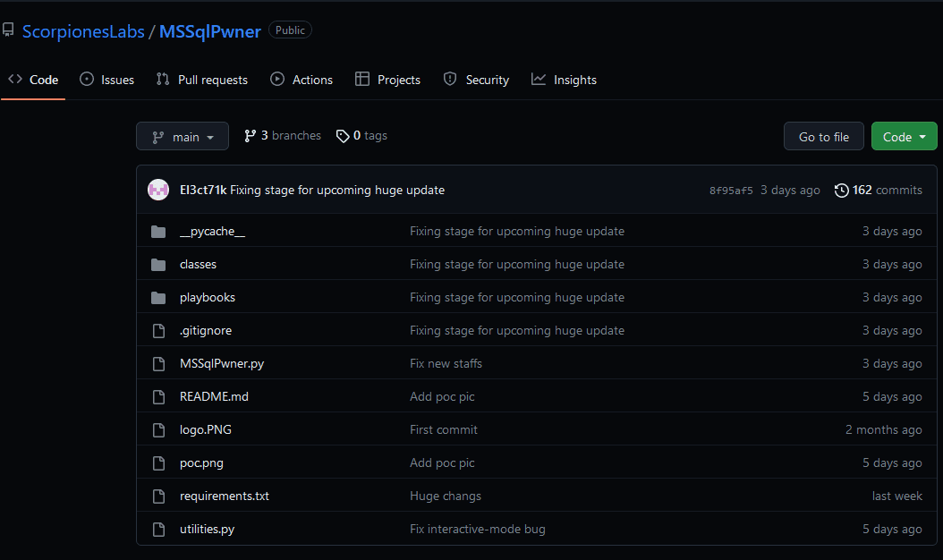Open the 'First commit' message for logo.PNG

(444, 430)
